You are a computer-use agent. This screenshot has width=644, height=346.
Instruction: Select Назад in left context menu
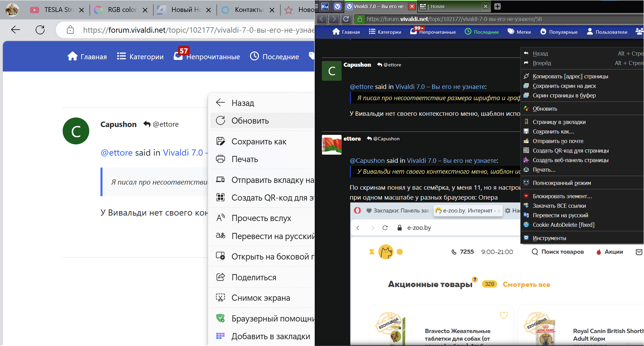pyautogui.click(x=262, y=103)
